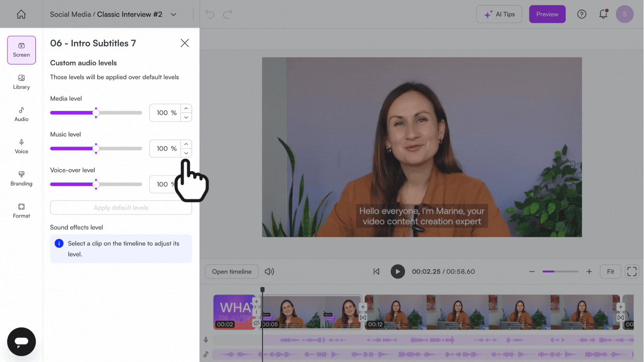The image size is (644, 362).
Task: Click Apply default levels button
Action: tap(121, 207)
